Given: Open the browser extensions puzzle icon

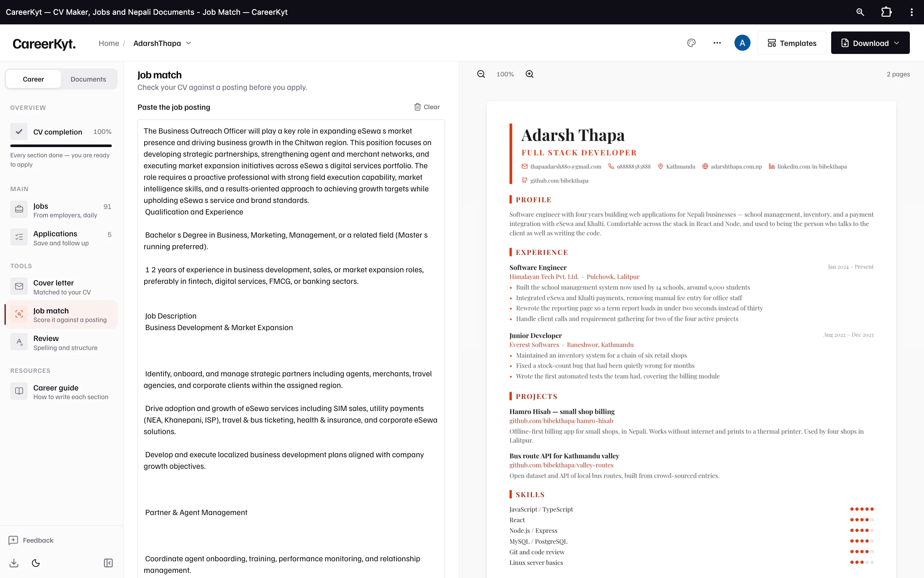Looking at the screenshot, I should pos(886,12).
